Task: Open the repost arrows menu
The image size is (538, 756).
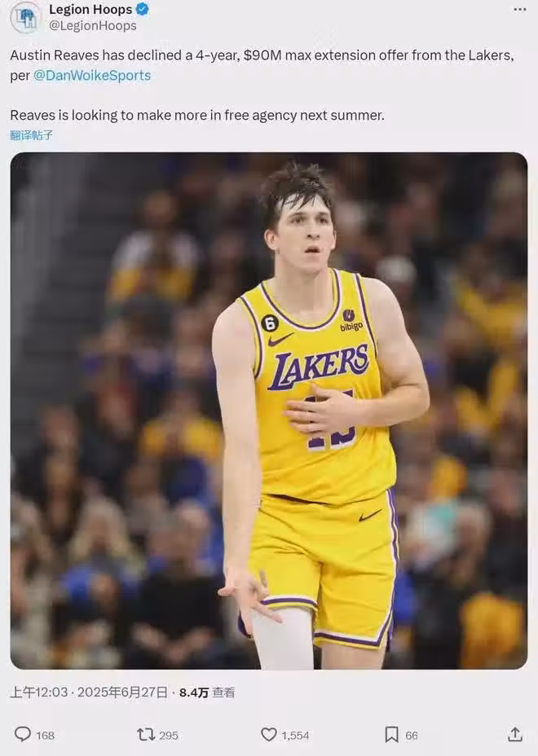Action: pyautogui.click(x=146, y=734)
